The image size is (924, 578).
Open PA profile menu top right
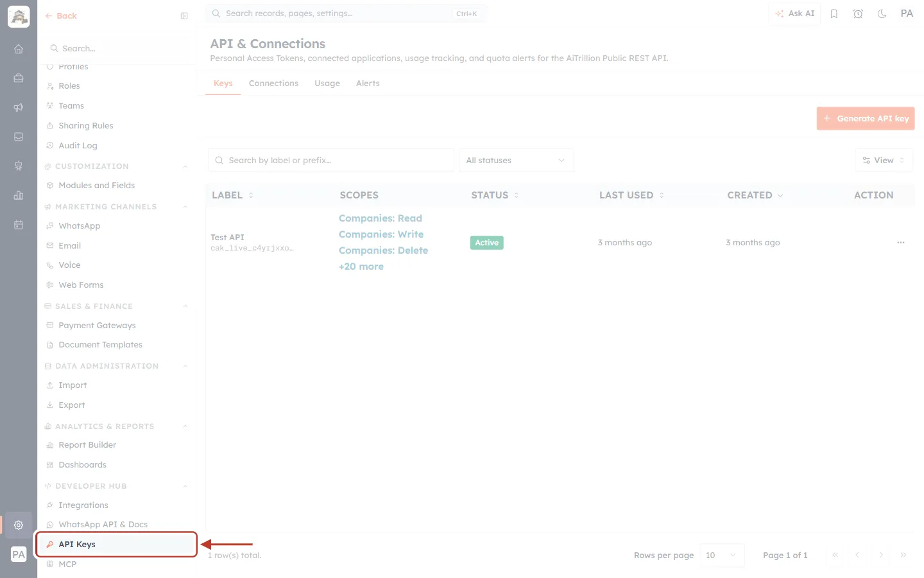tap(907, 13)
